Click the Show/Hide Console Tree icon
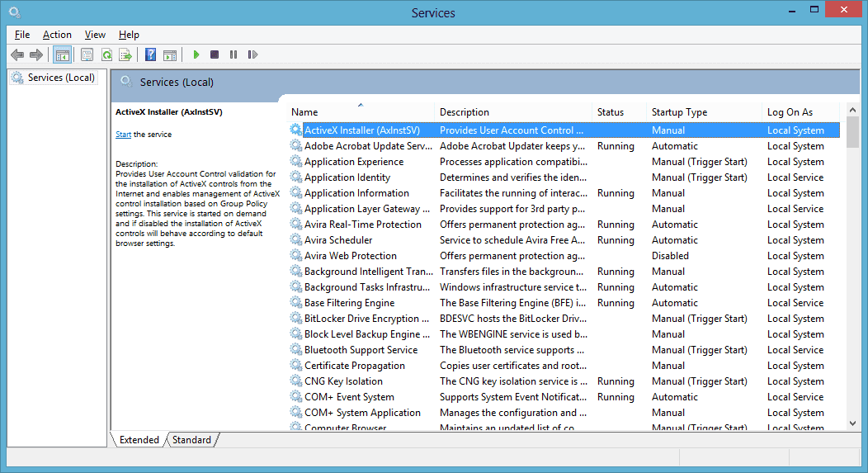 click(62, 55)
